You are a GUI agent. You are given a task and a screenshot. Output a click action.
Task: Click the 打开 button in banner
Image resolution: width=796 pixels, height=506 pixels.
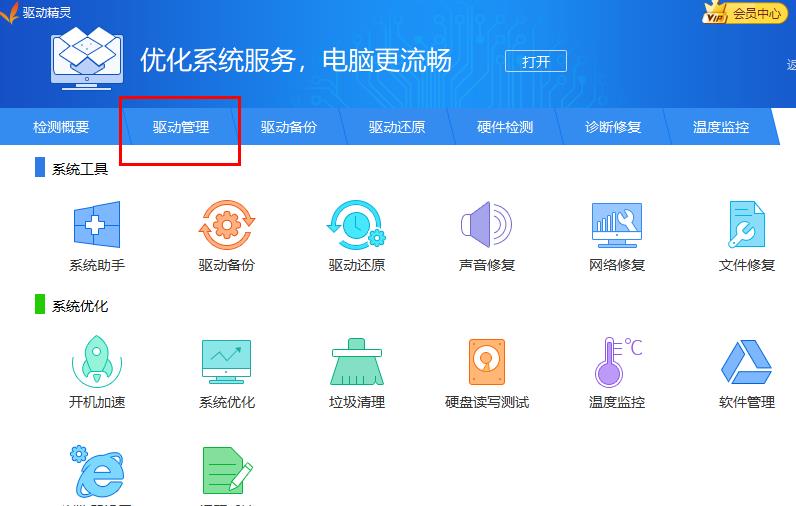tap(536, 61)
